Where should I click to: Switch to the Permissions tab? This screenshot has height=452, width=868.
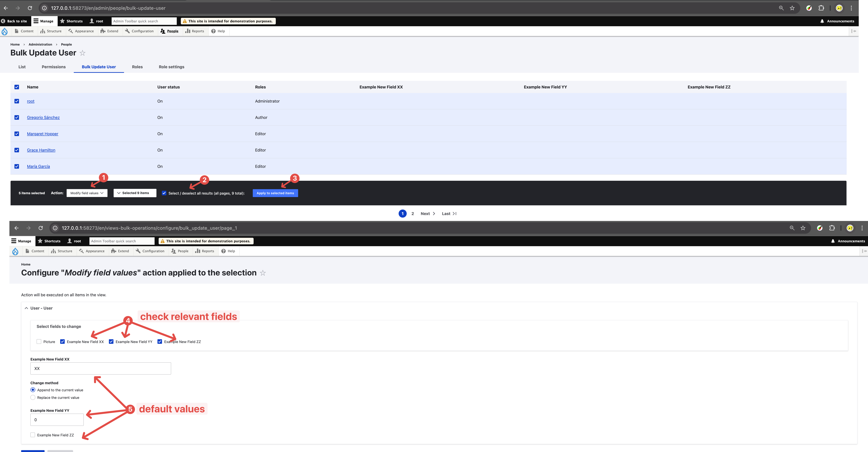(x=54, y=67)
